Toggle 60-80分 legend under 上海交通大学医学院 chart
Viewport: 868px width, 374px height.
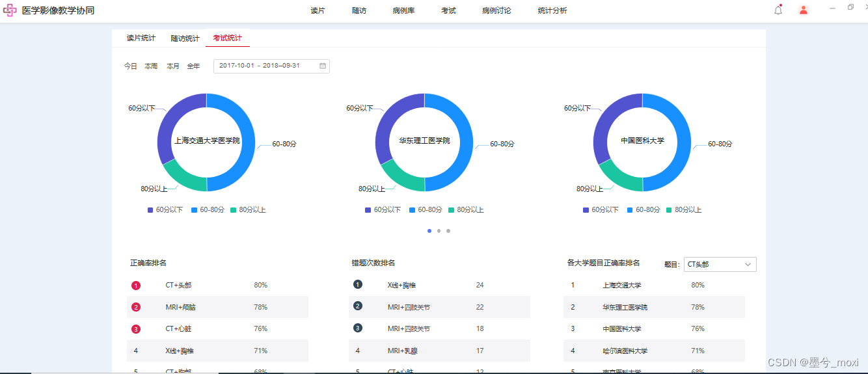pyautogui.click(x=208, y=210)
